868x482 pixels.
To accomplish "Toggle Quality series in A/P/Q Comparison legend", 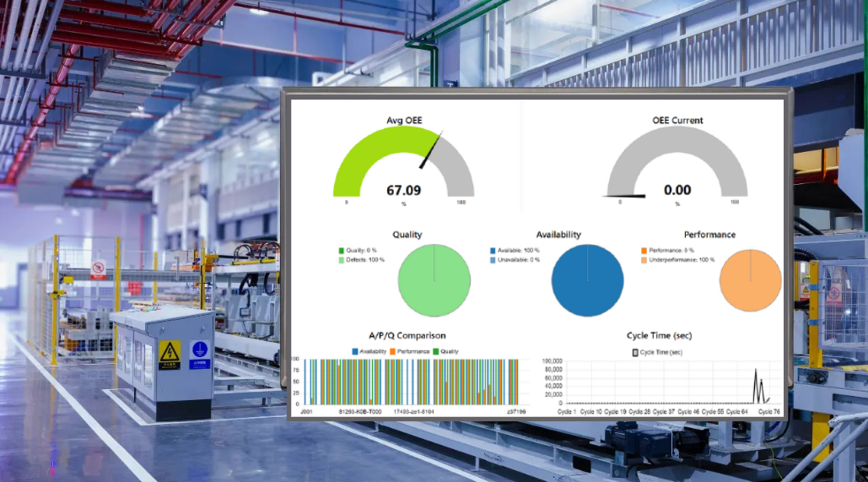I will 446,351.
